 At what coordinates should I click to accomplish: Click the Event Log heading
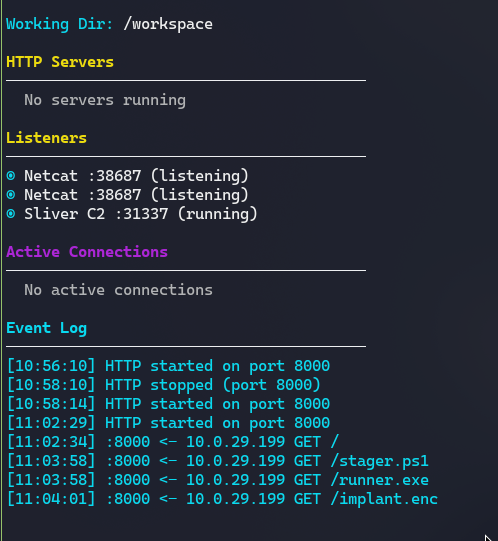[46, 328]
